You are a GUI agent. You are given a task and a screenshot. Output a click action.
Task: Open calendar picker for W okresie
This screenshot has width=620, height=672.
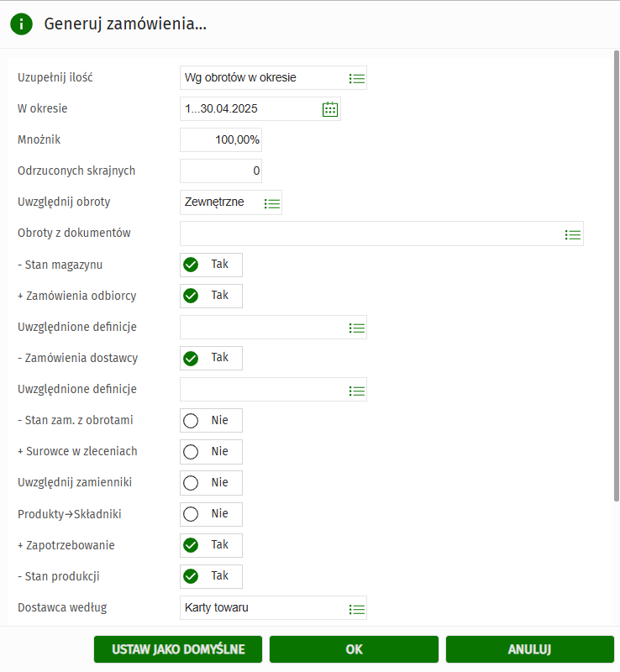point(330,109)
